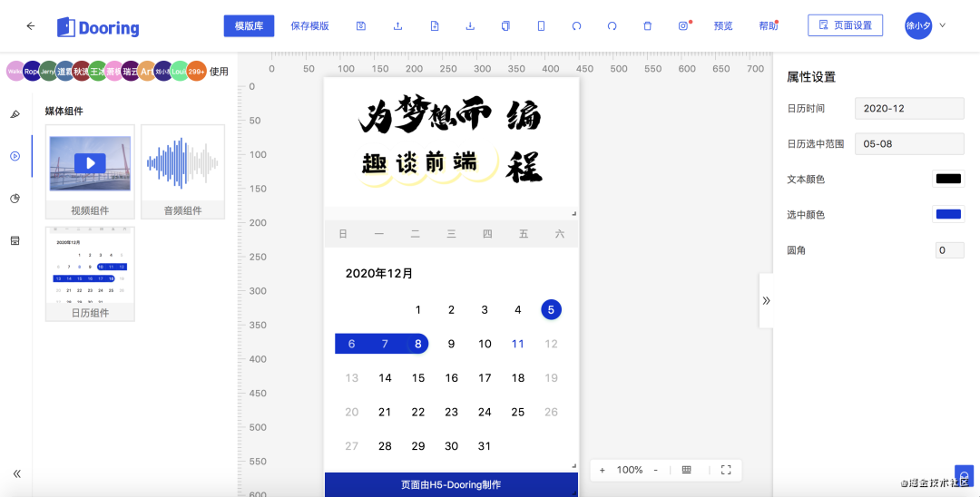Click the 2020年12月 month heading
The width and height of the screenshot is (980, 497).
[378, 274]
